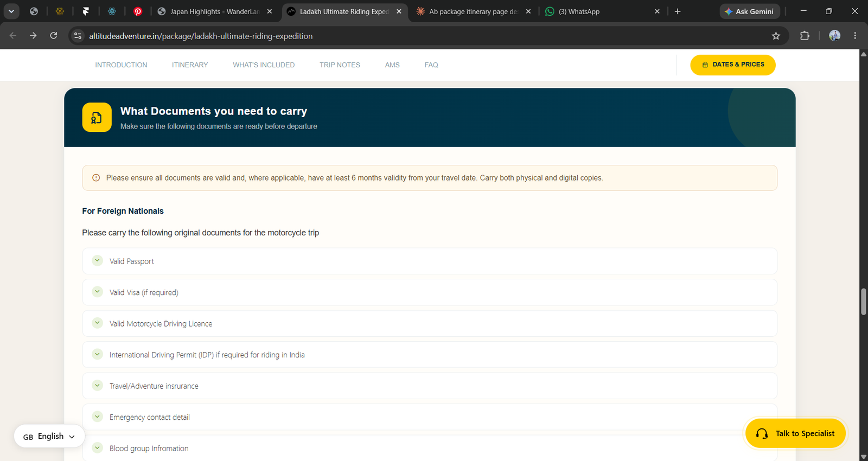Image resolution: width=868 pixels, height=461 pixels.
Task: Open the GB English language dropdown
Action: point(49,436)
